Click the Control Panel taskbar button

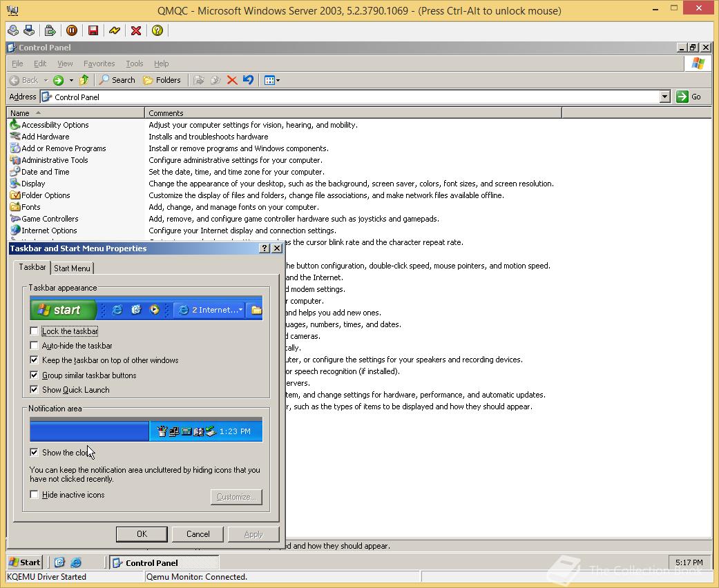[x=164, y=562]
